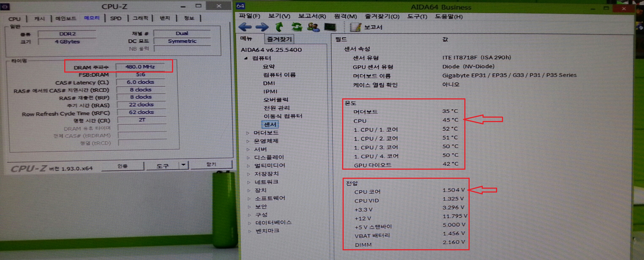Screen dimensions: 644x260
Task: Click the AIDA64 up-level green arrow icon
Action: coord(279,27)
